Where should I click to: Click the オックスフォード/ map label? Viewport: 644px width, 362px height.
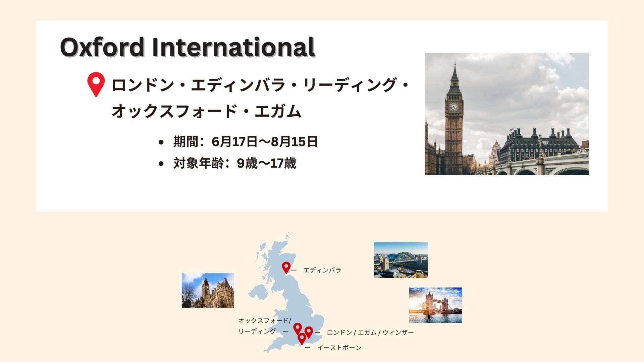(265, 321)
